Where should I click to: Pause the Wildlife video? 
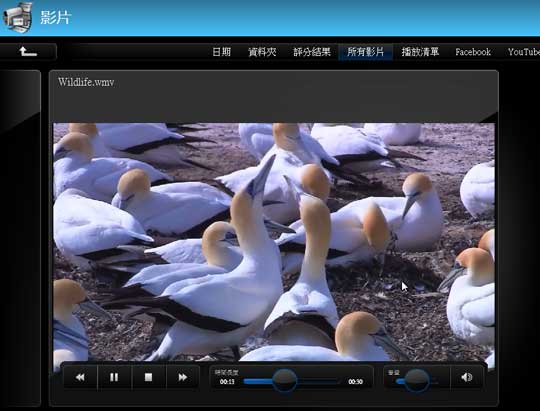(114, 378)
